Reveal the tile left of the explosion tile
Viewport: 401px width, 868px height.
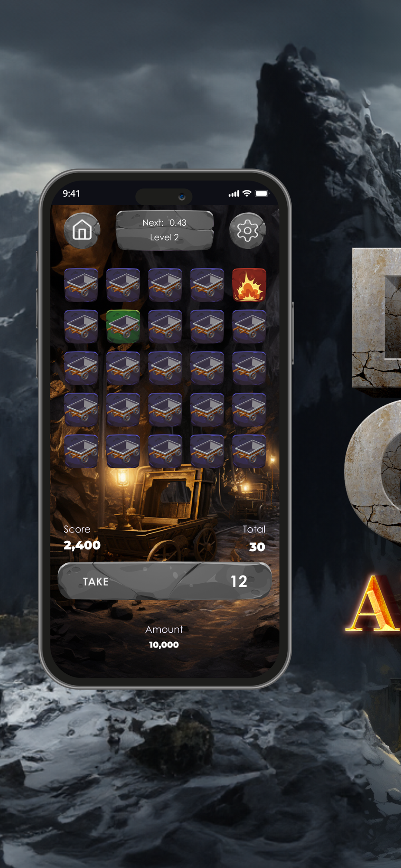(x=207, y=285)
